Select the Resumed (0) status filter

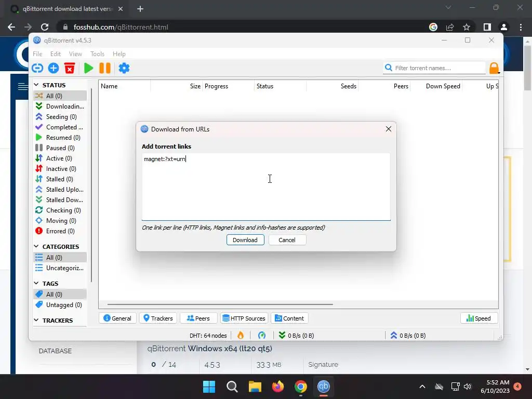coord(60,137)
